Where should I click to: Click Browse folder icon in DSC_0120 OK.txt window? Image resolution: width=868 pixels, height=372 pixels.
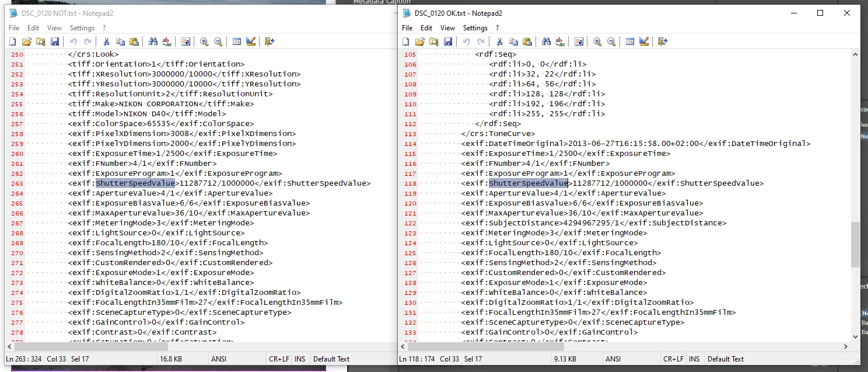[x=433, y=41]
